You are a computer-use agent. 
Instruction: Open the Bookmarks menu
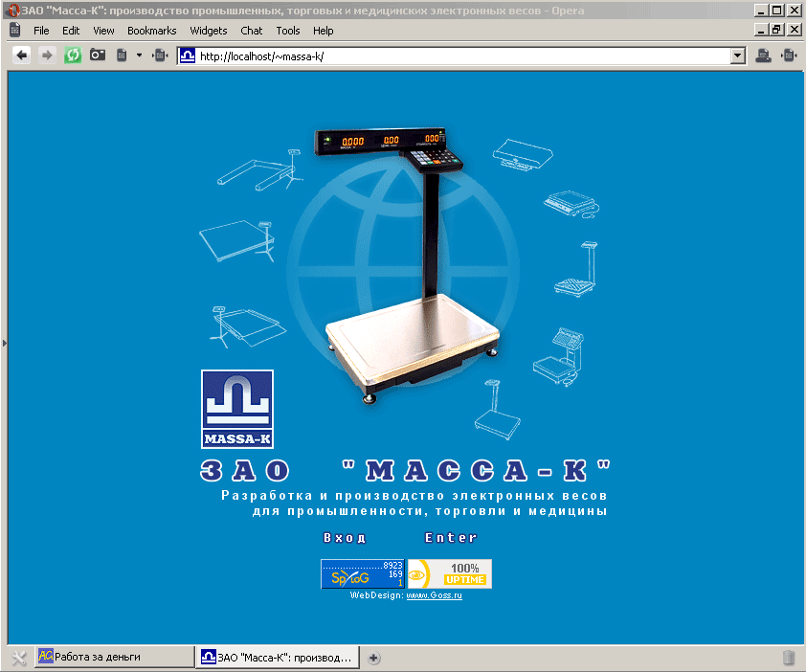point(151,31)
